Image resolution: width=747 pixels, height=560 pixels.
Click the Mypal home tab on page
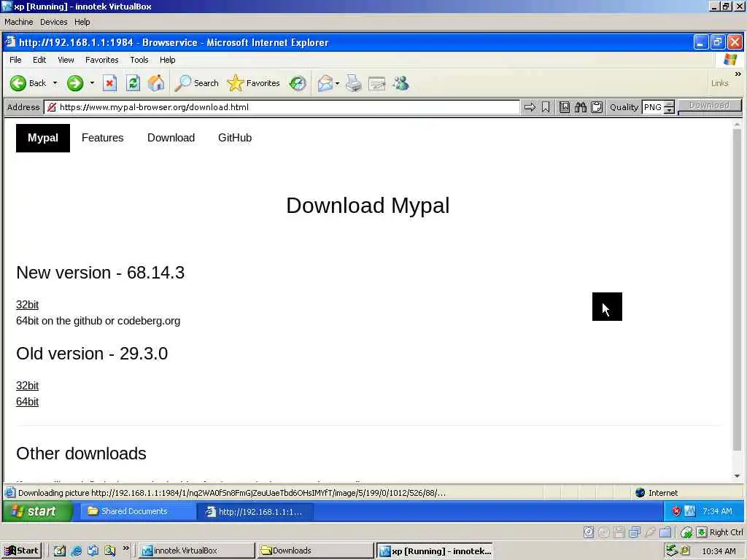tap(43, 138)
